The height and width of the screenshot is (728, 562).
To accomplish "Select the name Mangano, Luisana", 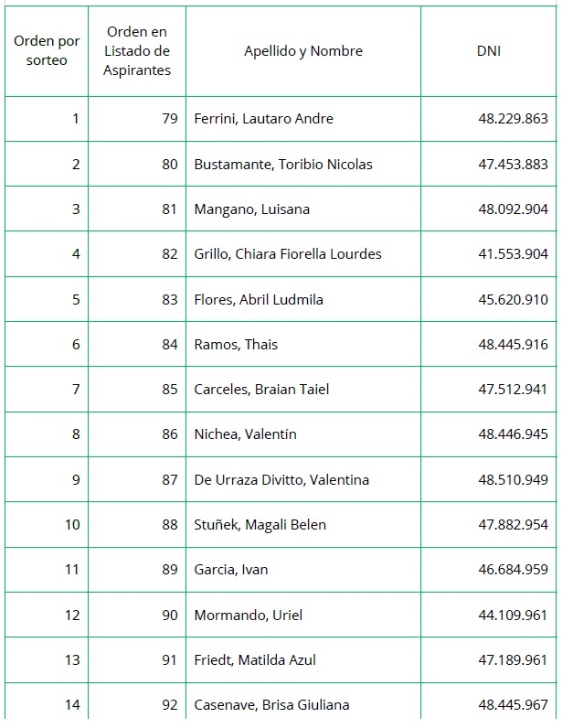I will pyautogui.click(x=251, y=209).
